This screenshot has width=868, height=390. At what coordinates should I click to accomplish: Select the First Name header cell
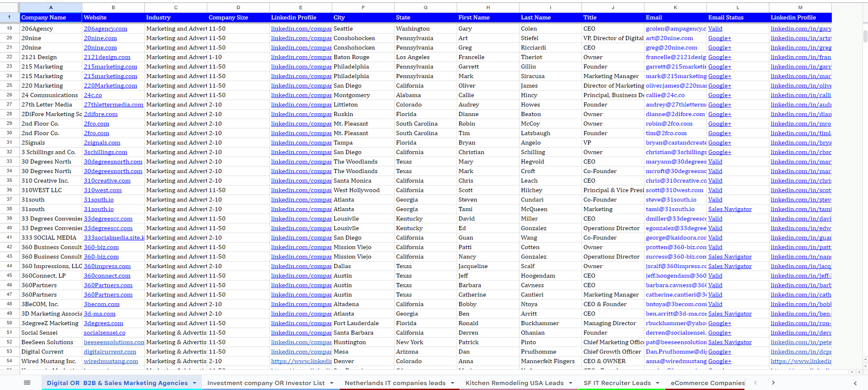[x=488, y=17]
